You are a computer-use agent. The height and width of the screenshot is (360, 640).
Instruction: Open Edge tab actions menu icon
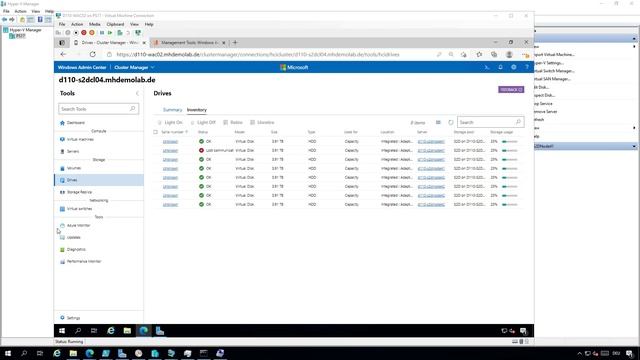click(62, 42)
